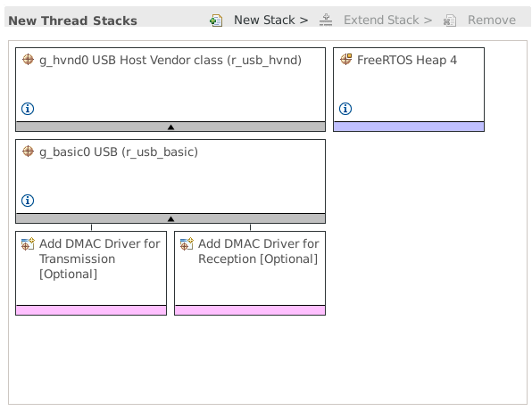This screenshot has width=532, height=411.
Task: Select the FreeRTOS Heap 4 module icon
Action: point(345,60)
